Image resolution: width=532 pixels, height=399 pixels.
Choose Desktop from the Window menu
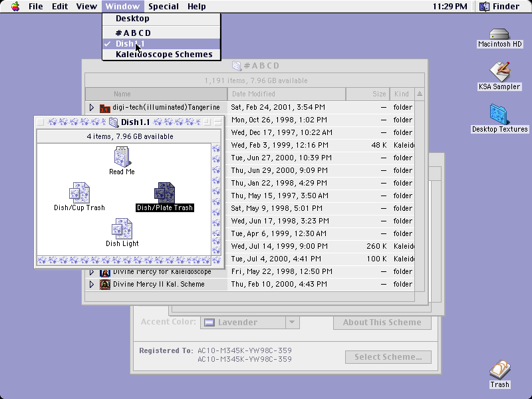(x=162, y=19)
